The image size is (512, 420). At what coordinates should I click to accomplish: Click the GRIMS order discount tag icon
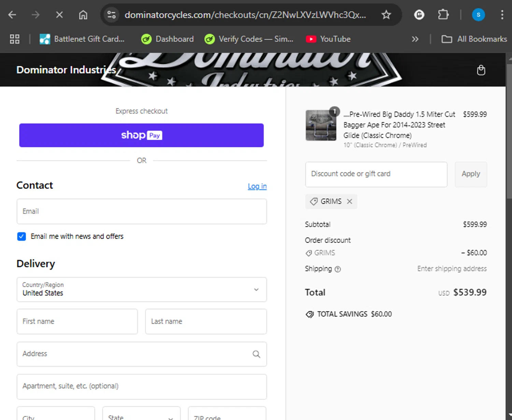tap(309, 253)
